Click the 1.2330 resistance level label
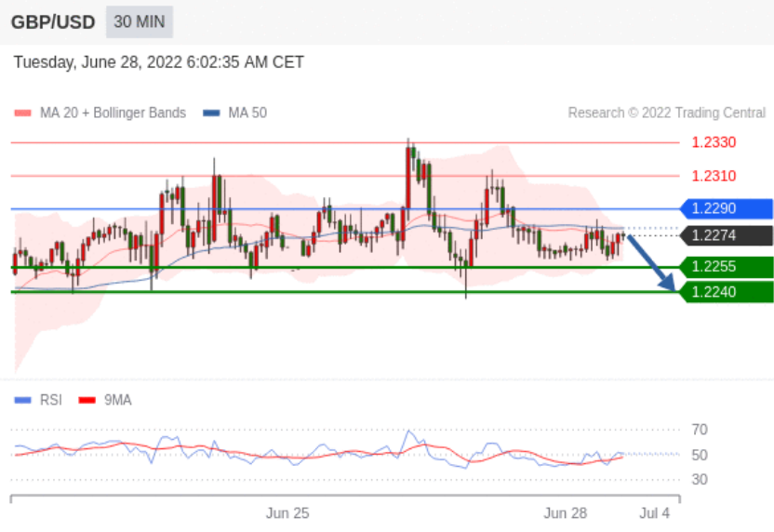 pyautogui.click(x=714, y=142)
